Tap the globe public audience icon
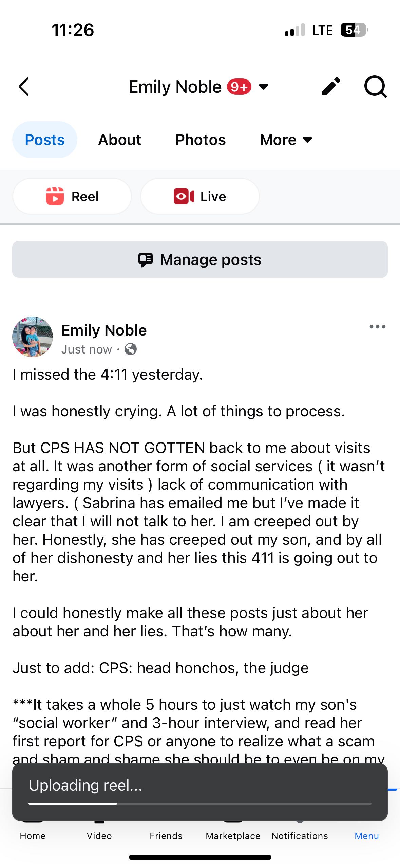The height and width of the screenshot is (868, 400). coord(131,349)
